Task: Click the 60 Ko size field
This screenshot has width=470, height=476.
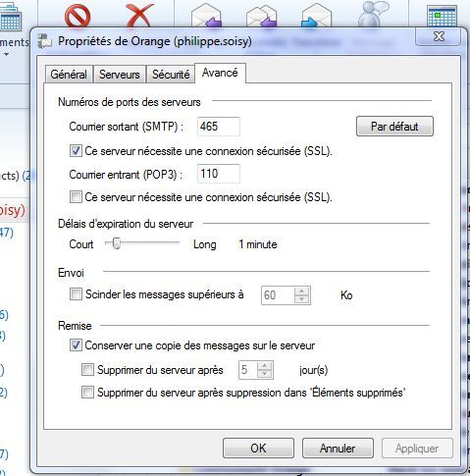Action: point(278,295)
